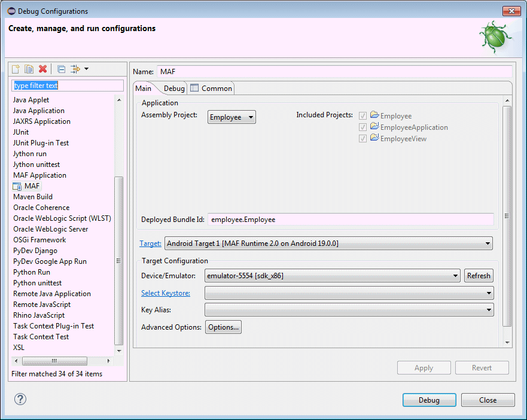Open the Select Keystore dropdown
Viewport: 527px width, 420px height.
(x=349, y=293)
